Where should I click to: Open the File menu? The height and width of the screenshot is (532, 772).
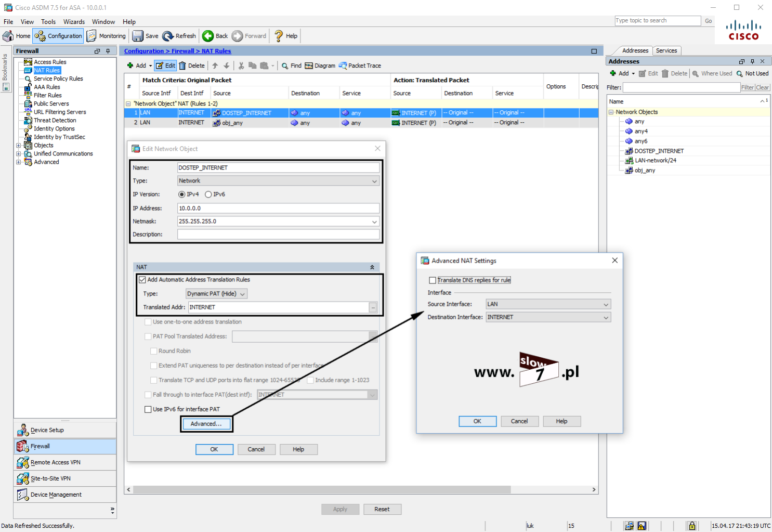8,22
